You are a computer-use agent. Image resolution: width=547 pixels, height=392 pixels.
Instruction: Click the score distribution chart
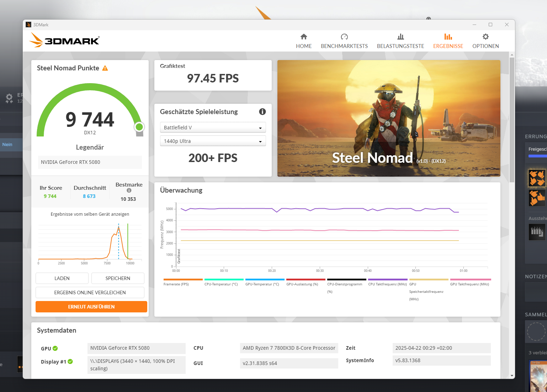pyautogui.click(x=90, y=244)
